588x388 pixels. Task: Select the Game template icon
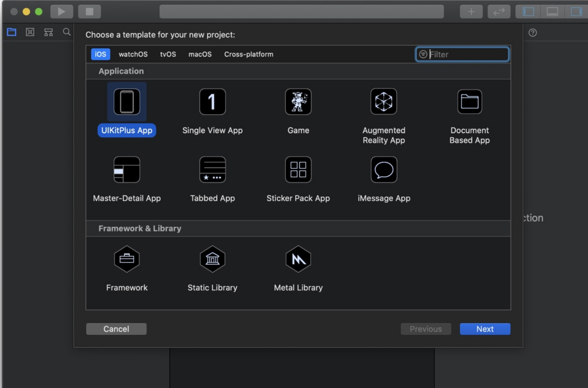click(x=298, y=102)
